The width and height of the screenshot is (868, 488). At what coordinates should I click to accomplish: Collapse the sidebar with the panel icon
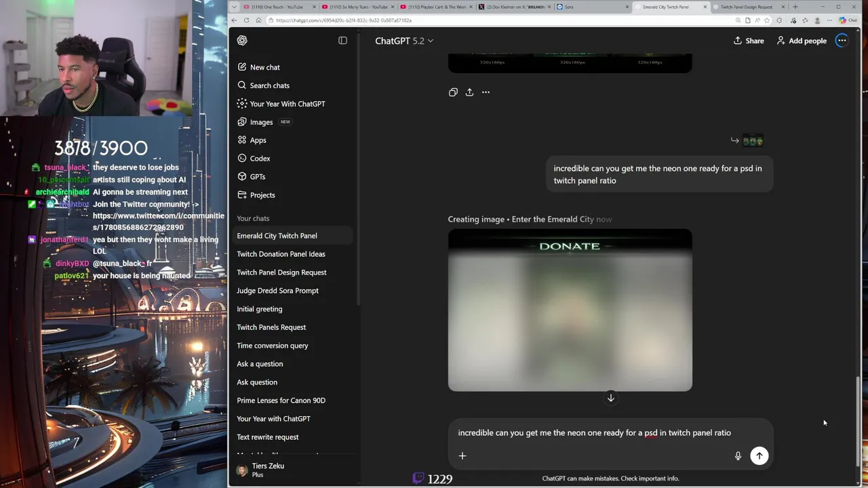click(x=342, y=41)
